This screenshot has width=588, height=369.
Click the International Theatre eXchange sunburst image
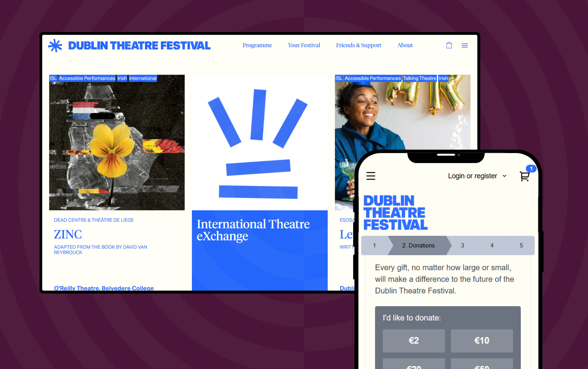pos(260,142)
